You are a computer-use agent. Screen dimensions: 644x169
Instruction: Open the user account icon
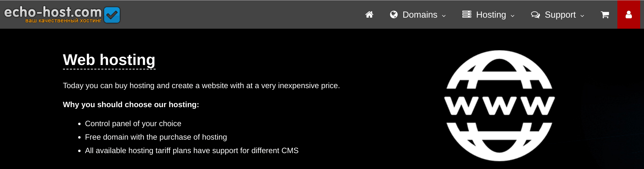click(x=629, y=15)
